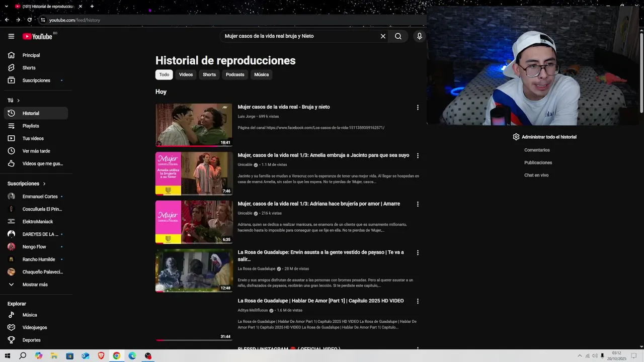
Task: Open Tus videos in the sidebar
Action: point(36,138)
